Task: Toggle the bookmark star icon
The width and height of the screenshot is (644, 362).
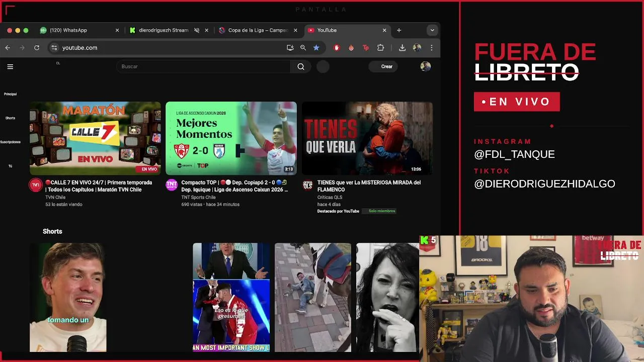Action: pos(316,48)
